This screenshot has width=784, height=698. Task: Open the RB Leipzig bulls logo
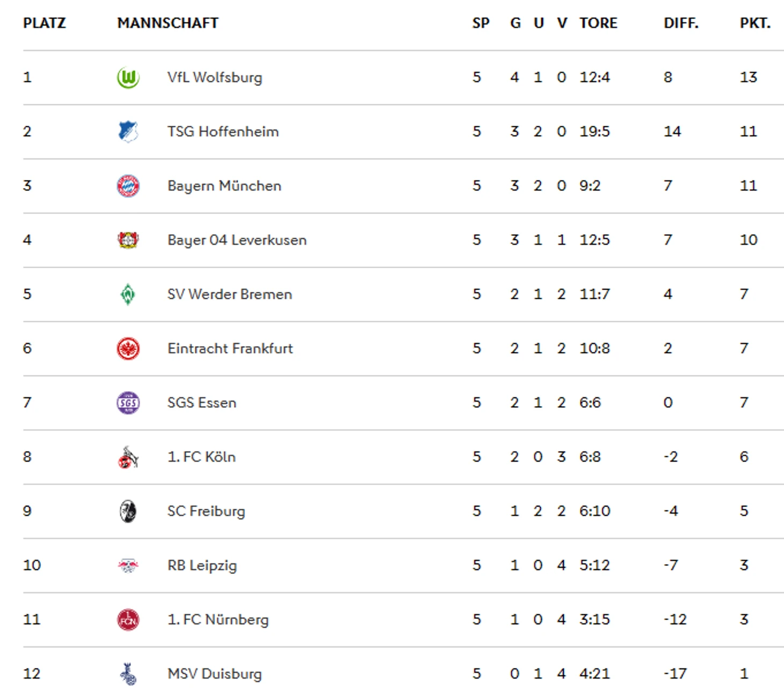[128, 565]
